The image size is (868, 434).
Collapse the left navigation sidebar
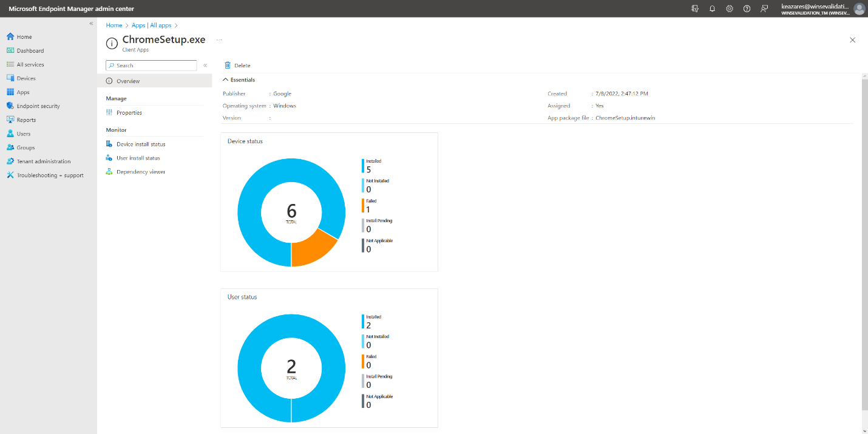tap(91, 23)
